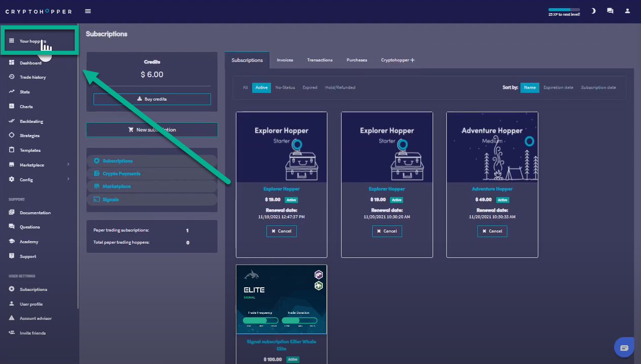Go to Stats in sidebar
Screen dimensions: 641x364
tap(24, 92)
